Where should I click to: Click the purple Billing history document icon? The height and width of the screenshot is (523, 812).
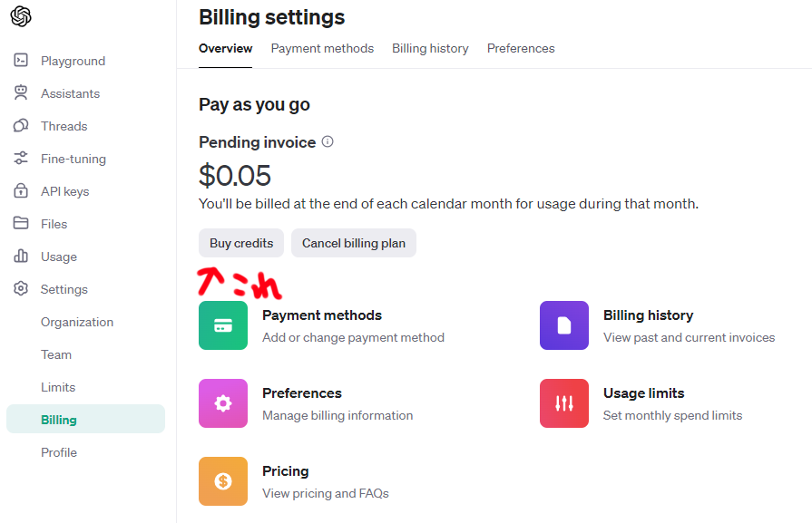pyautogui.click(x=564, y=325)
